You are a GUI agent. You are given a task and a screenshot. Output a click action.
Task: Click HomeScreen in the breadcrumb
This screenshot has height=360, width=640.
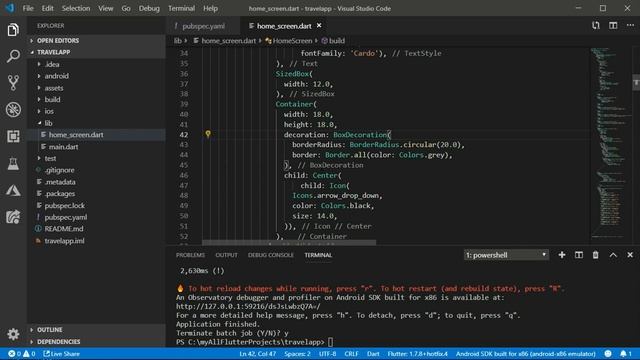pos(292,41)
